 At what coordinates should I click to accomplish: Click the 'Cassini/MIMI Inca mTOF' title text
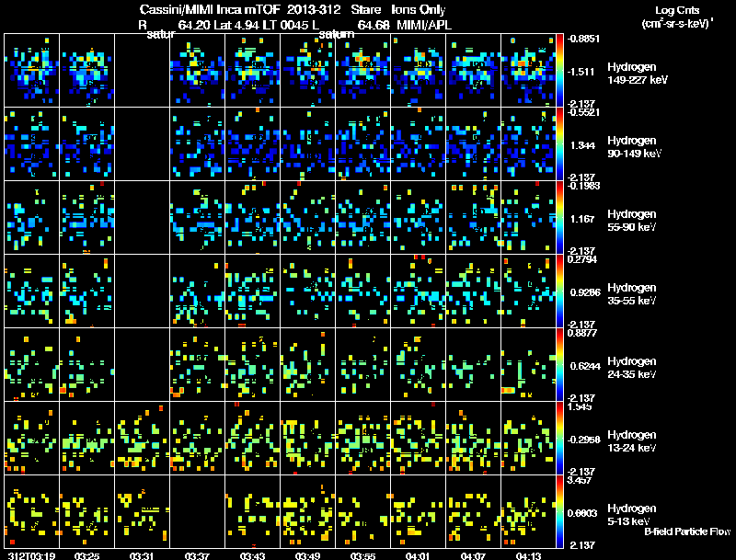pyautogui.click(x=210, y=10)
